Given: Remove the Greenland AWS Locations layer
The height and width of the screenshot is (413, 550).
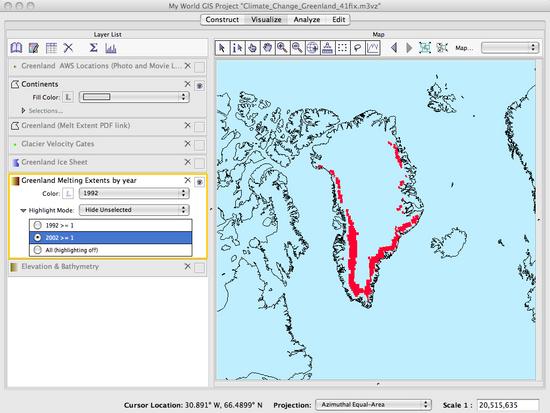Looking at the screenshot, I should (188, 66).
